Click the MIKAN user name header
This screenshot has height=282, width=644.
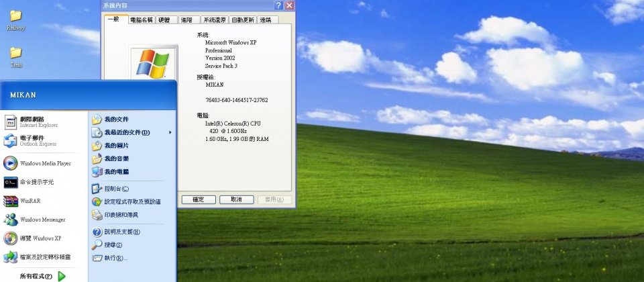click(23, 95)
